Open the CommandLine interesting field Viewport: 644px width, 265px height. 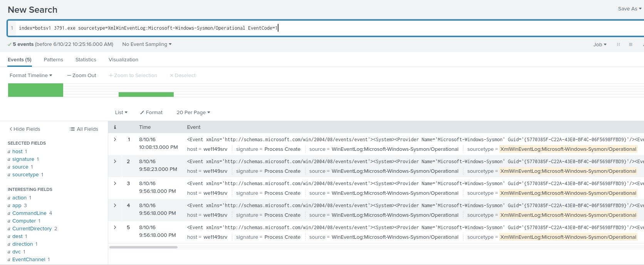pyautogui.click(x=29, y=213)
